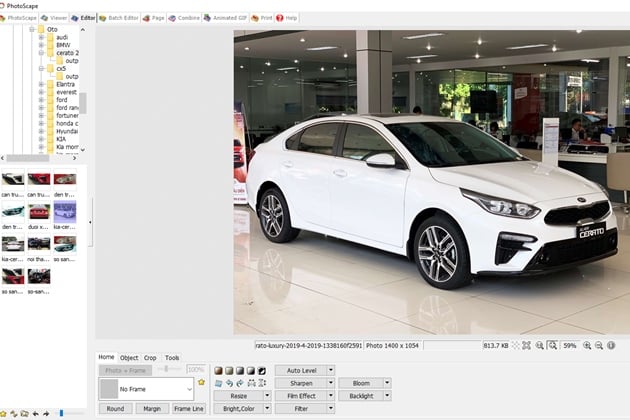The height and width of the screenshot is (420, 630).
Task: Click the Round button
Action: coord(115,409)
